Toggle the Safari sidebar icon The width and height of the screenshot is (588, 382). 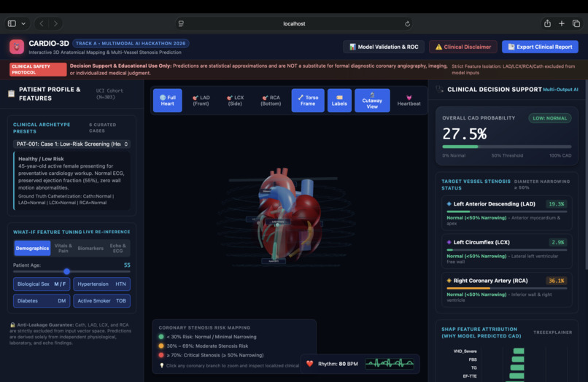point(12,23)
